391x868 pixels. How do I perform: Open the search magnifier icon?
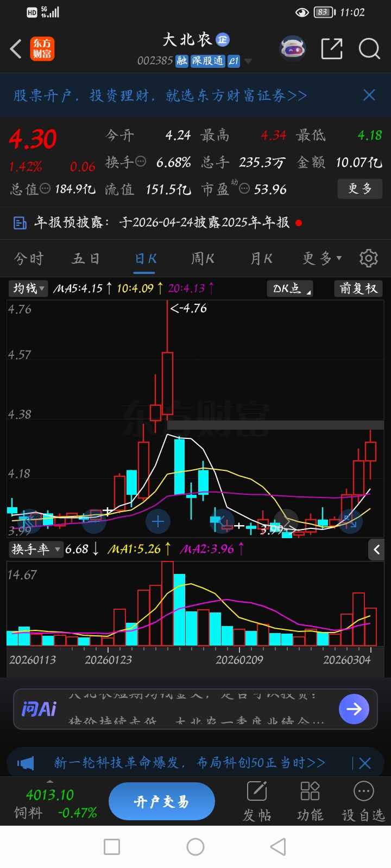[x=369, y=49]
